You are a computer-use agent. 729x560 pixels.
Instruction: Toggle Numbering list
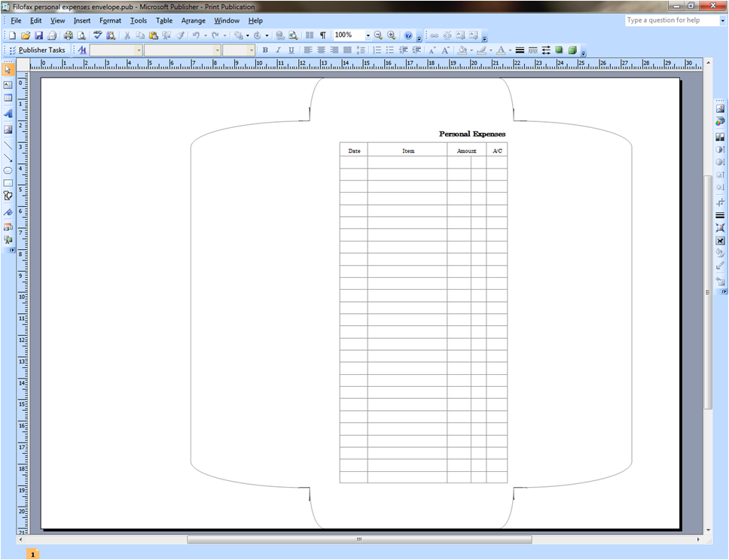[377, 50]
